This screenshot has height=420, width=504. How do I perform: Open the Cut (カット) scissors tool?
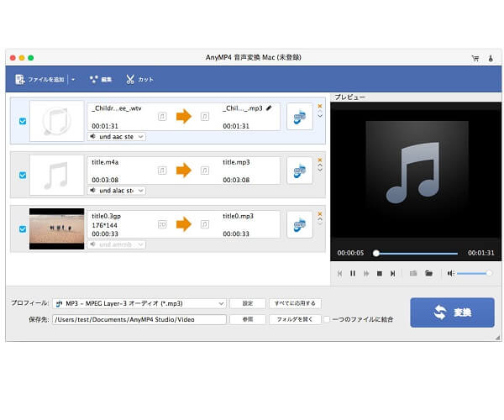tap(139, 79)
